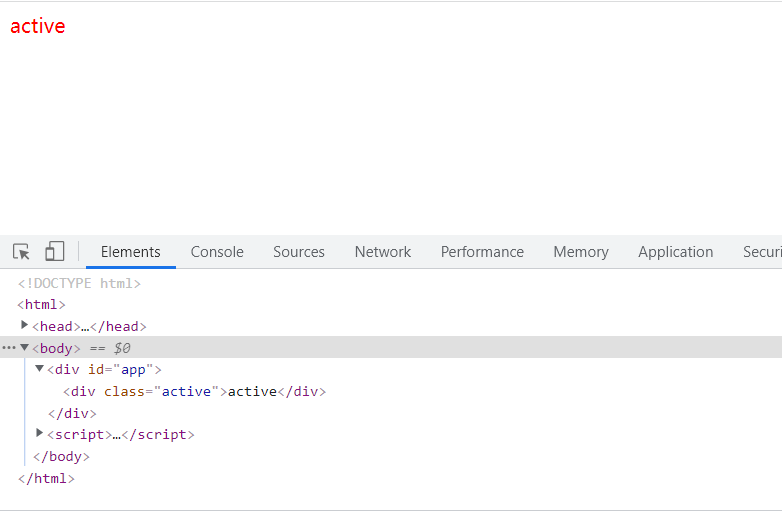This screenshot has width=782, height=511.
Task: Switch to the Memory tab
Action: coord(581,252)
